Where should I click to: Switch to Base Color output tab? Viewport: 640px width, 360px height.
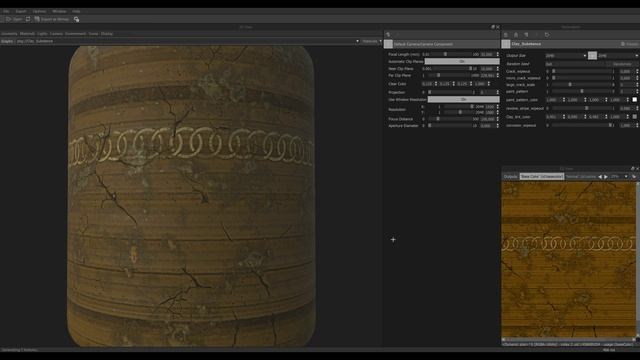(542, 177)
